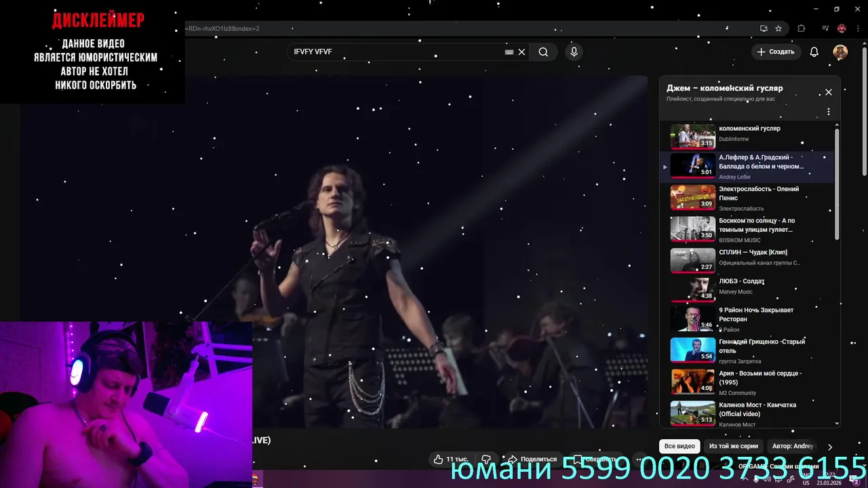
Task: Play коломенский гусляр thumbnail in playlist
Action: (692, 136)
